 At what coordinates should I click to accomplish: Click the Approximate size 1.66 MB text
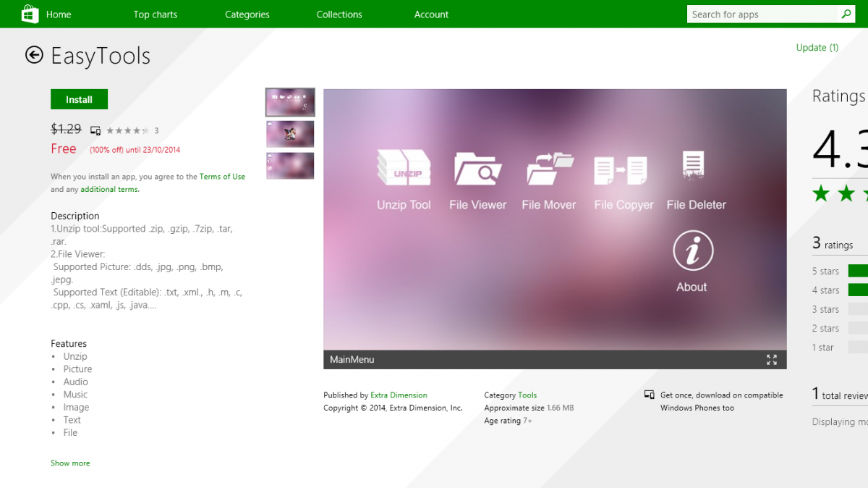pos(529,408)
